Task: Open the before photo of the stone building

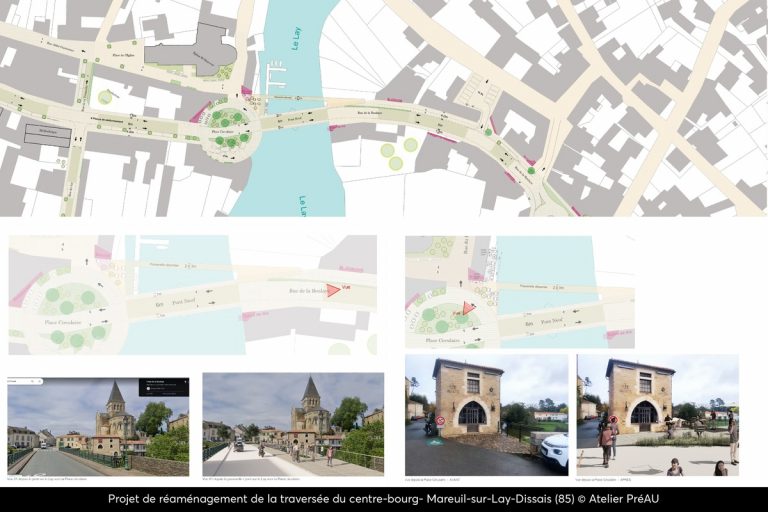Action: pos(486,415)
